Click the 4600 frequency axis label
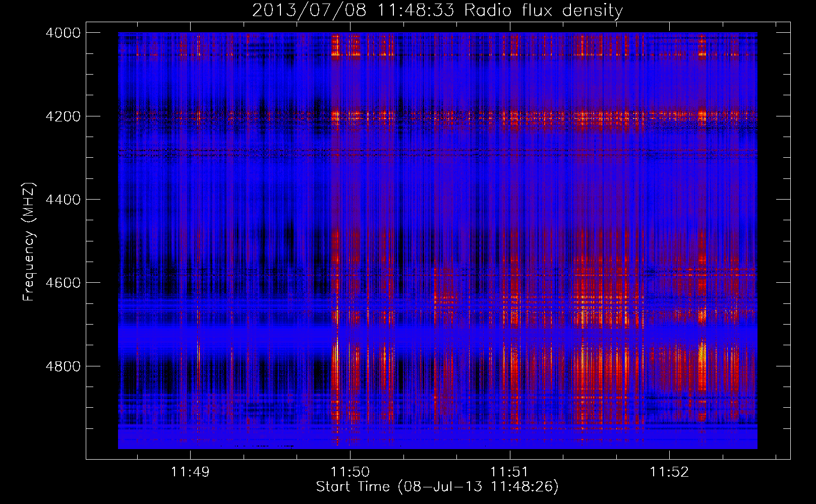Viewport: 816px width, 504px height. coord(63,283)
